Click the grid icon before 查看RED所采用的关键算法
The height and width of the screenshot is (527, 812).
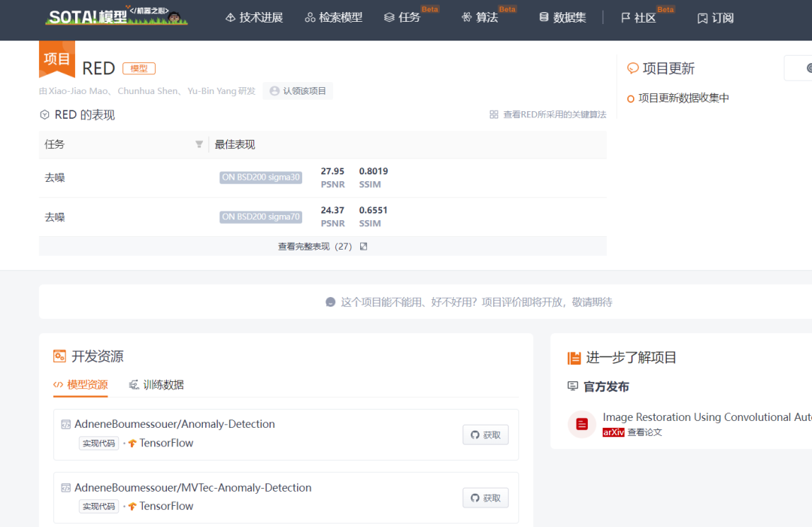494,114
